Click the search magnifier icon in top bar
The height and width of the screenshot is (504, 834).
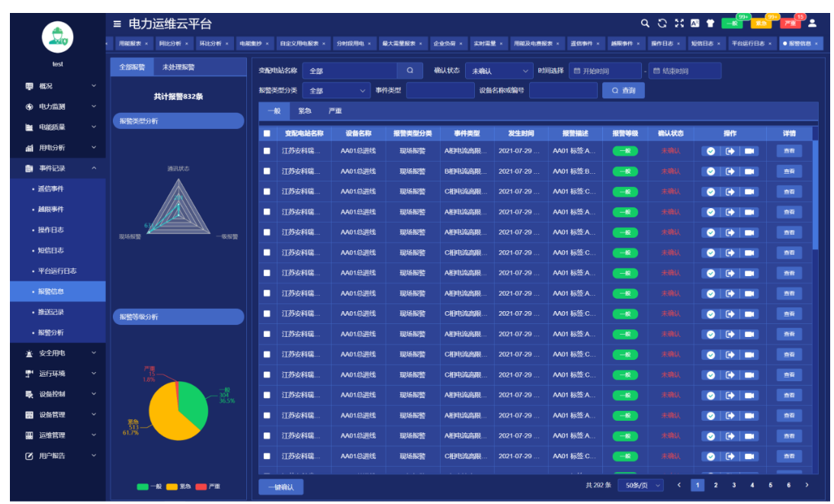pyautogui.click(x=645, y=24)
